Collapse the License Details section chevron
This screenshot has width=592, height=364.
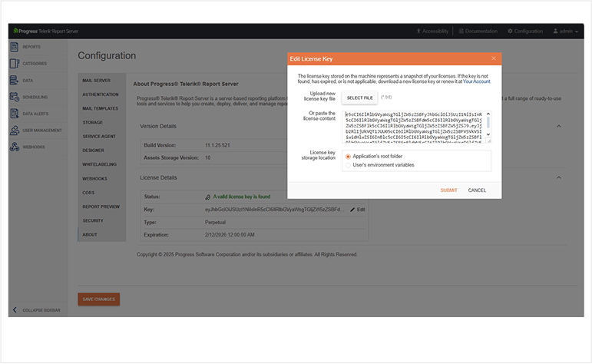[559, 177]
